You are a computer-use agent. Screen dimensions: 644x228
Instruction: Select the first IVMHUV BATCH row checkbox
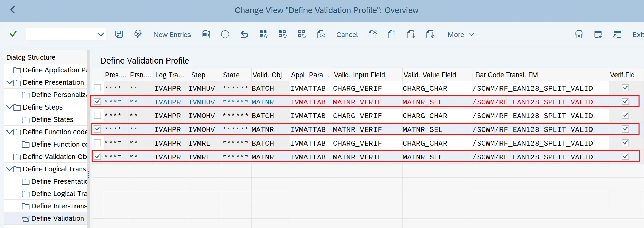(x=97, y=88)
